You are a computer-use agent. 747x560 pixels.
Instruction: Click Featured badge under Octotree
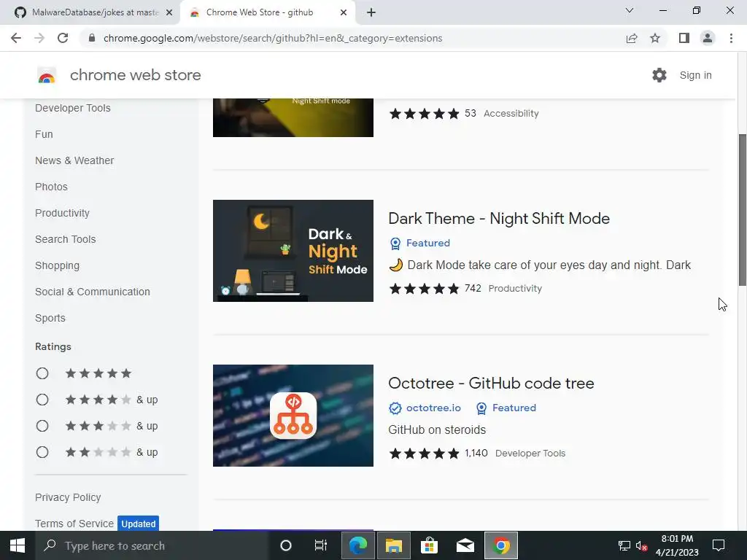point(506,408)
